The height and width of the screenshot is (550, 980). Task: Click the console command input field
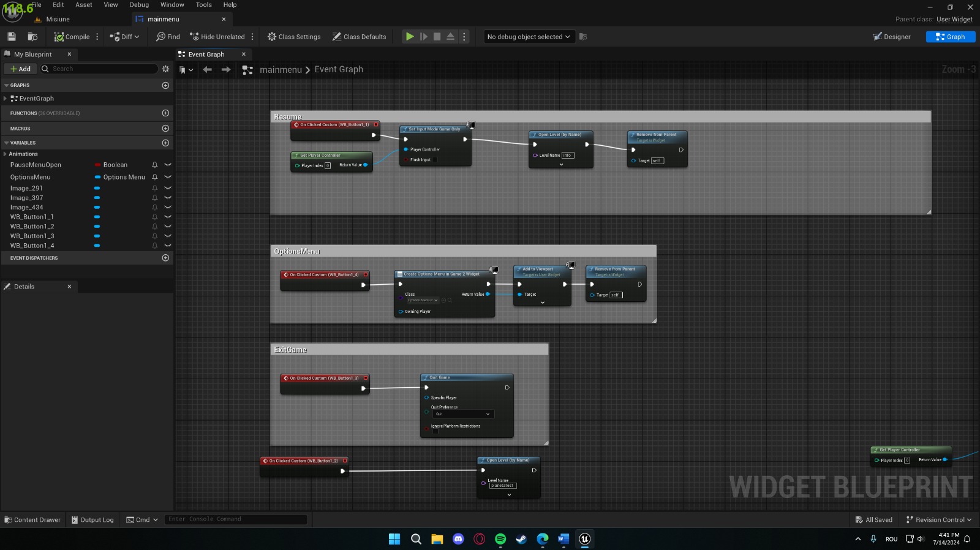[x=236, y=519]
